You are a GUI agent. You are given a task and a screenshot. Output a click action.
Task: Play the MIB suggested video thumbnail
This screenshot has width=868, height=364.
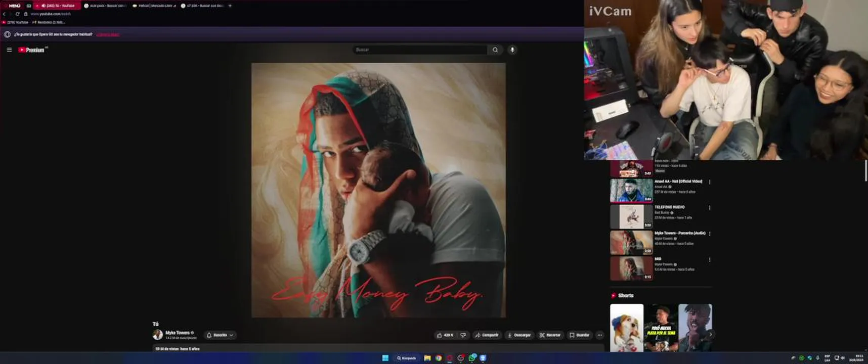[x=631, y=268]
